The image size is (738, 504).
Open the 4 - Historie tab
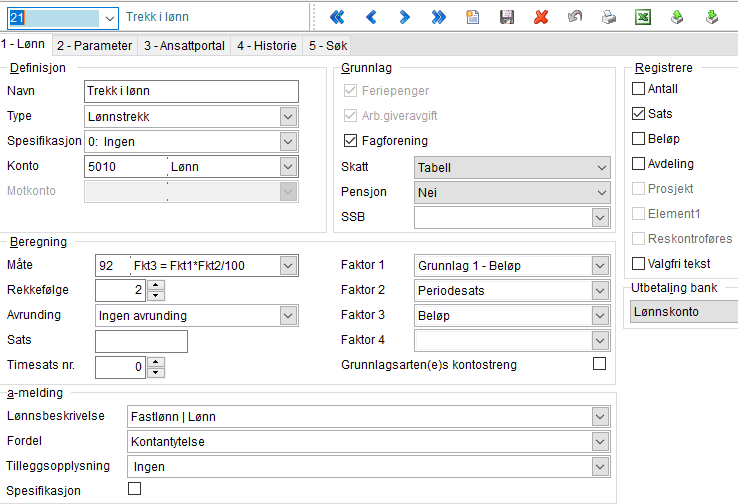pos(265,46)
